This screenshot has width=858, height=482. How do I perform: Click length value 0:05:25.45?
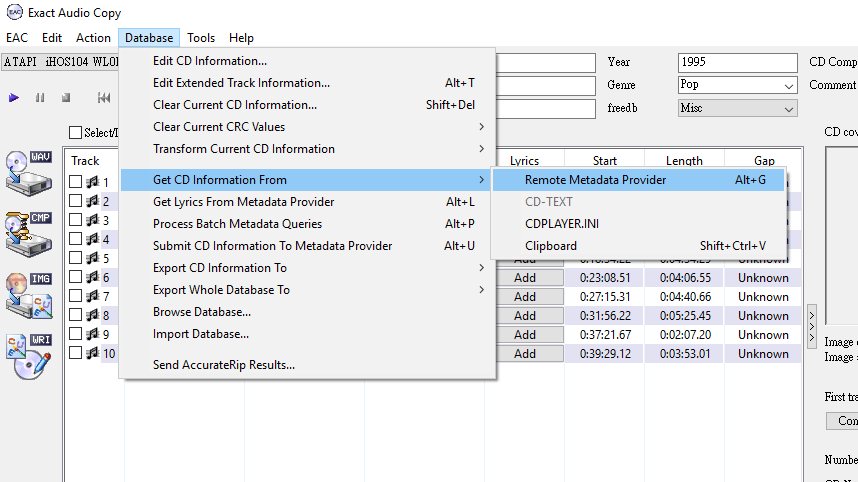[685, 316]
